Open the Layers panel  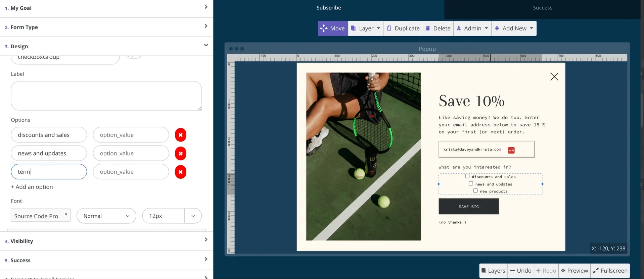(x=493, y=271)
